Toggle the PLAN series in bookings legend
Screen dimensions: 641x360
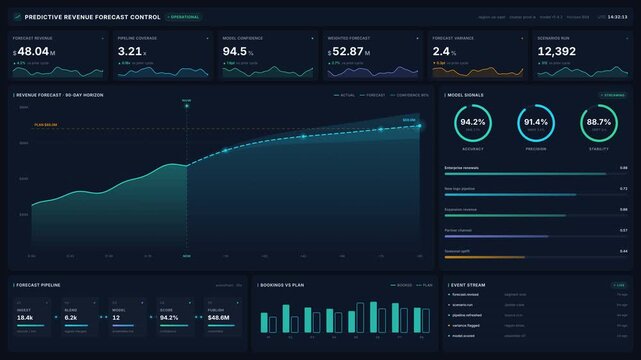click(x=424, y=285)
